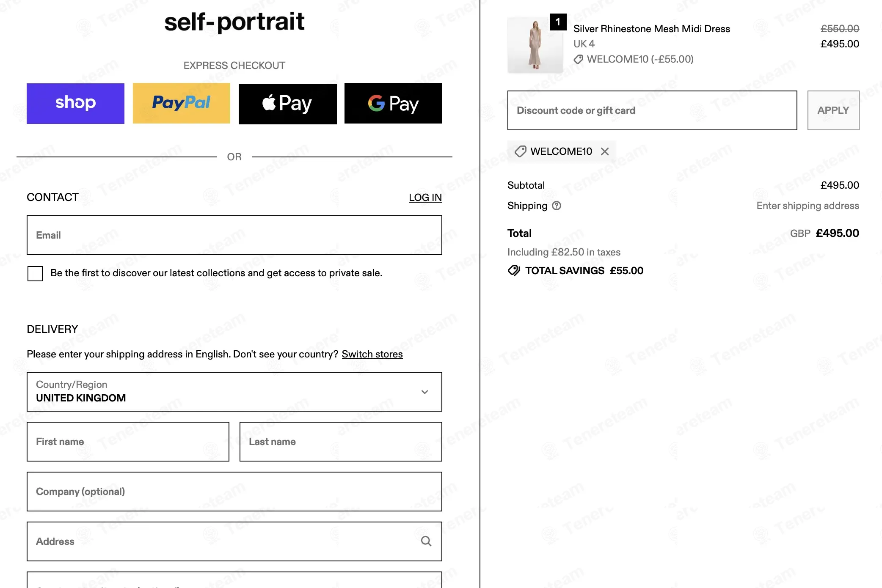Image resolution: width=882 pixels, height=588 pixels.
Task: Pay with the PayPal express button
Action: [x=181, y=103]
